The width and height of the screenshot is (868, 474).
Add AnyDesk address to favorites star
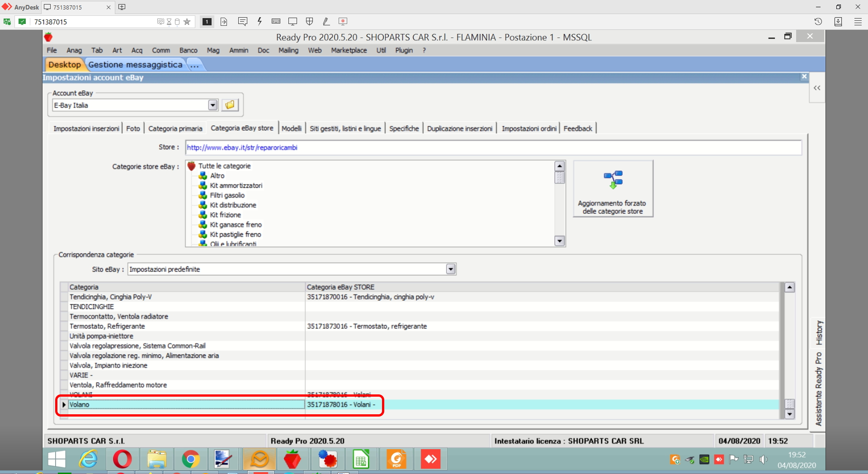(x=187, y=22)
